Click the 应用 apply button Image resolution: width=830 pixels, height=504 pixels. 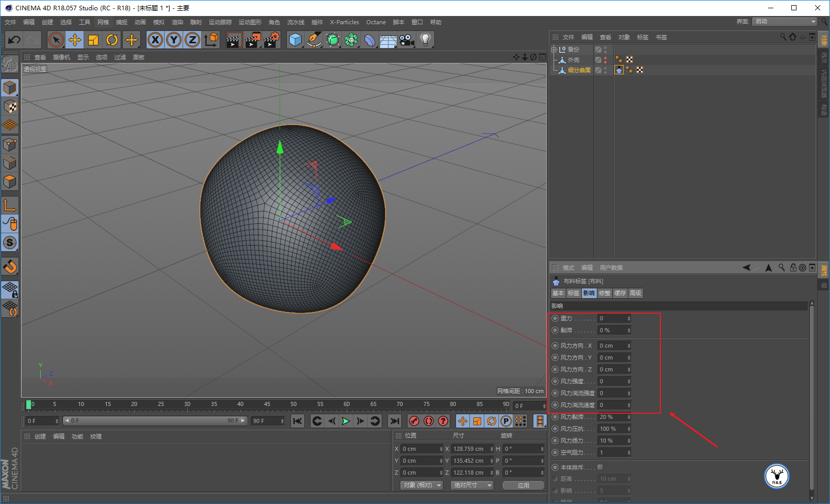[x=524, y=485]
